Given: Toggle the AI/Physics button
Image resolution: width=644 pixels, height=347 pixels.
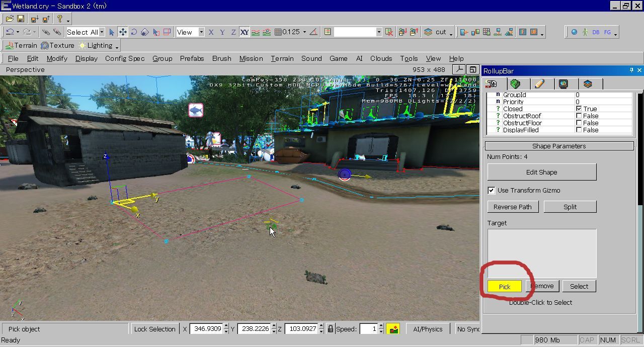Looking at the screenshot, I should point(428,329).
